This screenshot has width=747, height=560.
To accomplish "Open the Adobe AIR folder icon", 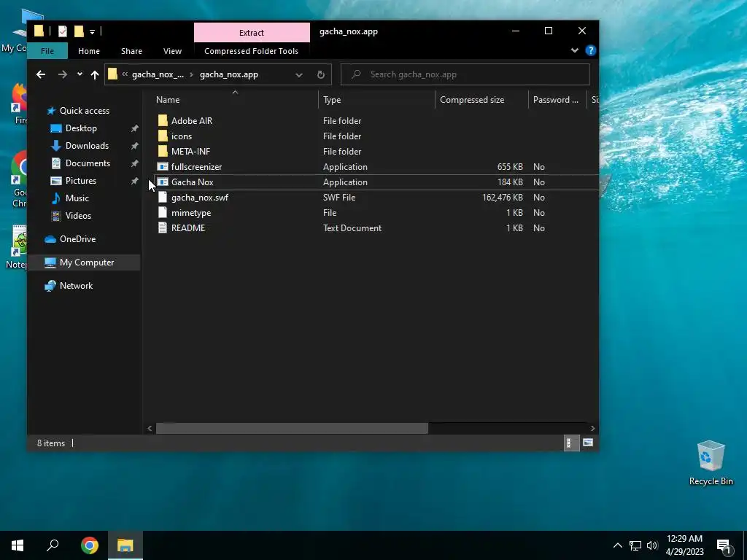I will pyautogui.click(x=163, y=120).
